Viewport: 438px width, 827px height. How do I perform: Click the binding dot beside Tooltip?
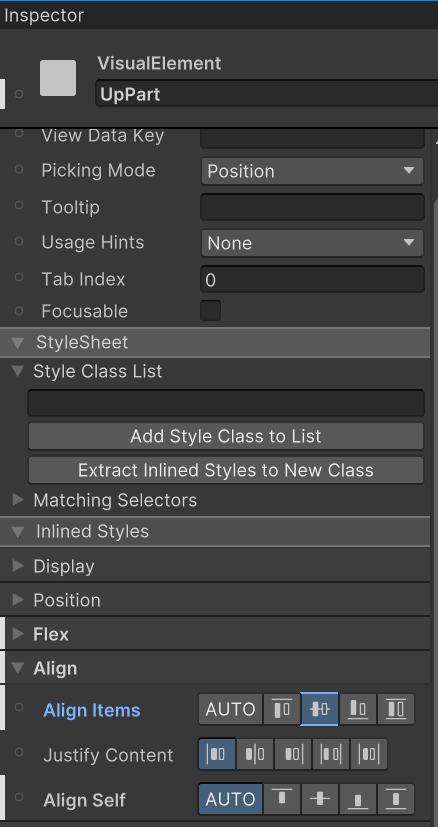click(19, 205)
